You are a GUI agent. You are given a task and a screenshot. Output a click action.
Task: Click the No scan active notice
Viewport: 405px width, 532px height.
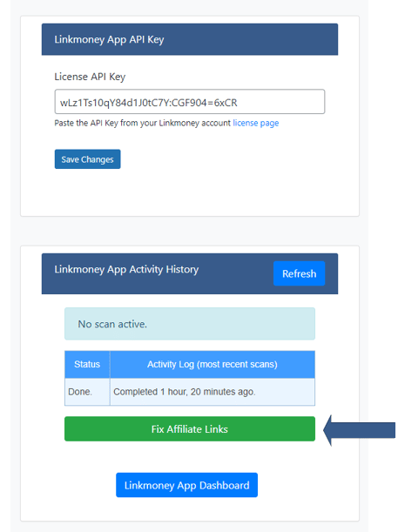click(x=190, y=324)
